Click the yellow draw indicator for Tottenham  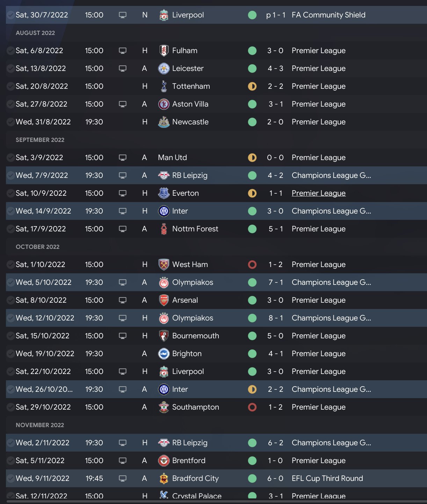click(x=252, y=86)
